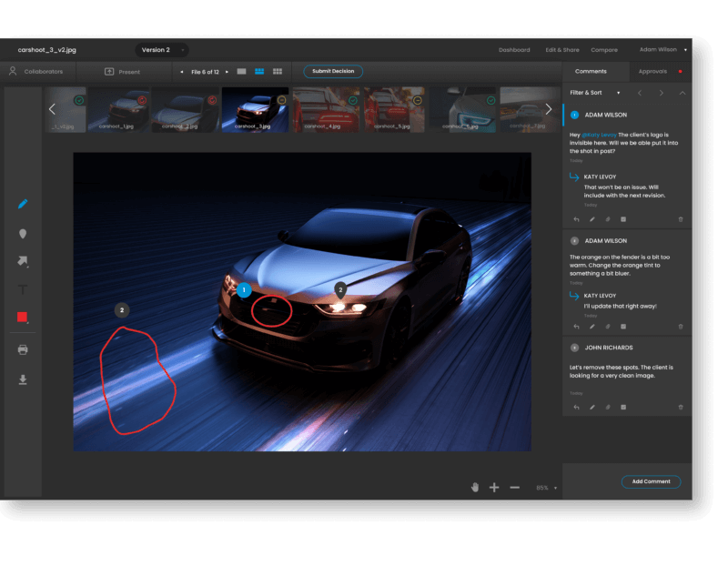The width and height of the screenshot is (728, 566).
Task: Open the Version 2 dropdown
Action: (x=159, y=50)
